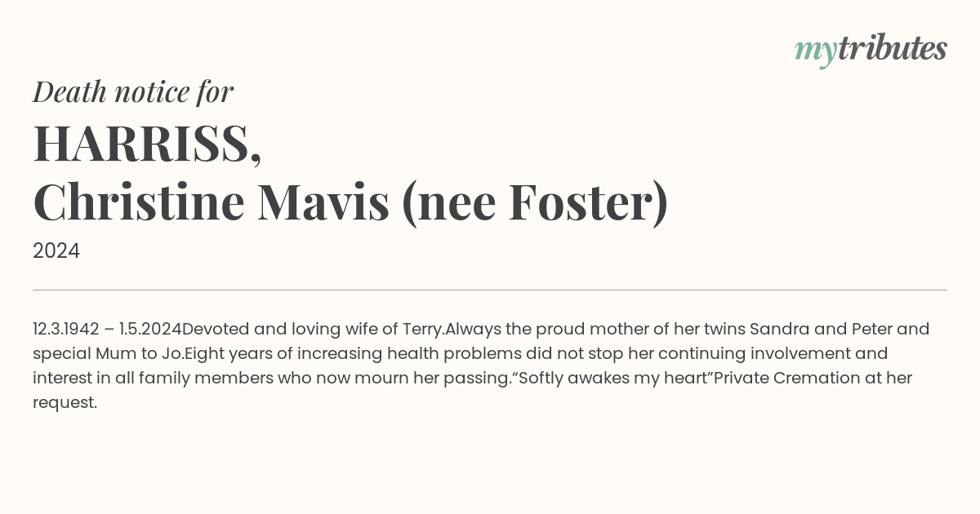This screenshot has width=980, height=514.
Task: Click the name 'Terry' in the notice
Action: point(422,330)
